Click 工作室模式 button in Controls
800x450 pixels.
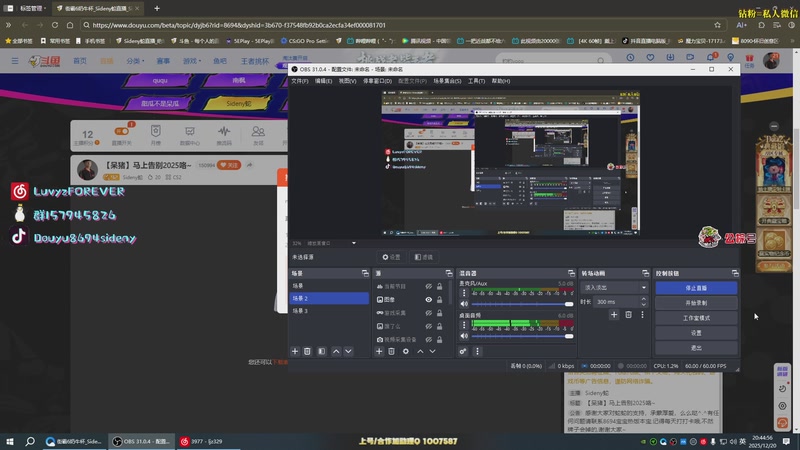[x=696, y=318]
